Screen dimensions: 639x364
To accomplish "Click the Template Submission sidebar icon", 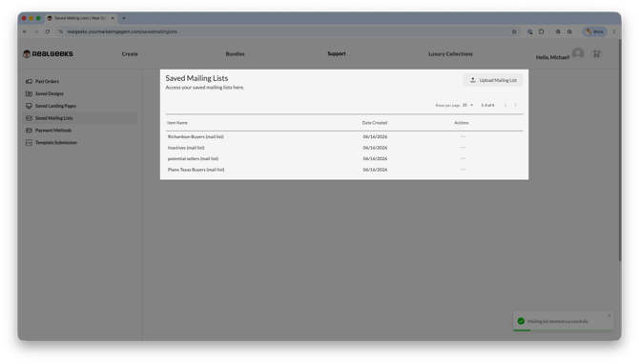I will click(x=29, y=143).
